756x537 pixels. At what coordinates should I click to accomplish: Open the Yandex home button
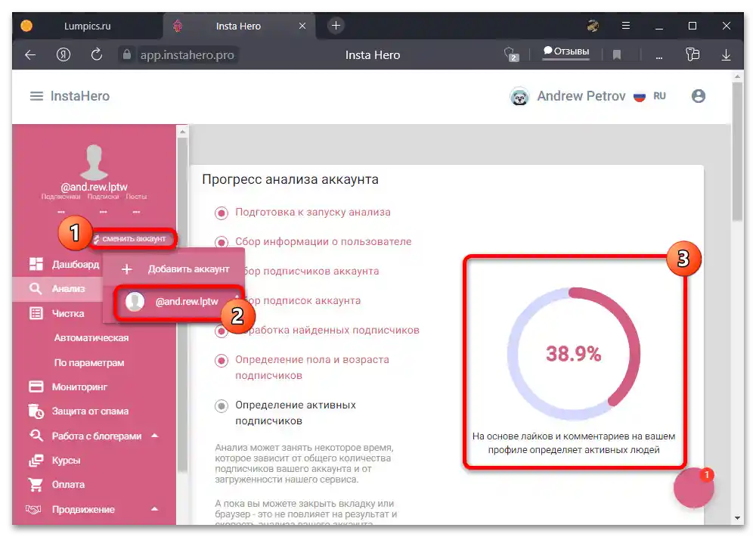tap(64, 55)
